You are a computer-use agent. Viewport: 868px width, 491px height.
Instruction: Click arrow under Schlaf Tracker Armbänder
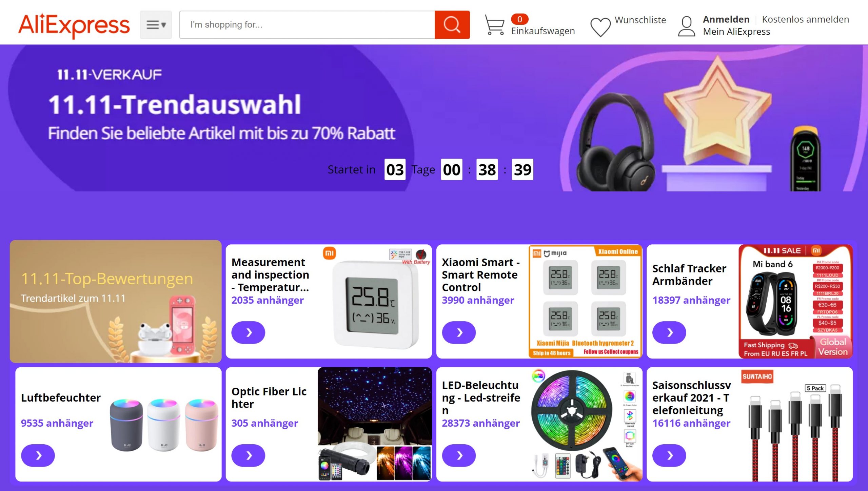[x=669, y=332]
